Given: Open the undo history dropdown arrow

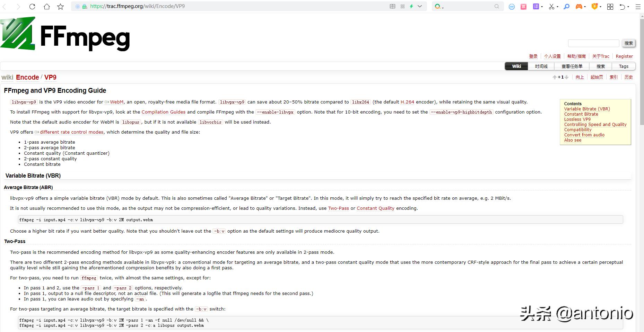Looking at the screenshot, I should (628, 6).
